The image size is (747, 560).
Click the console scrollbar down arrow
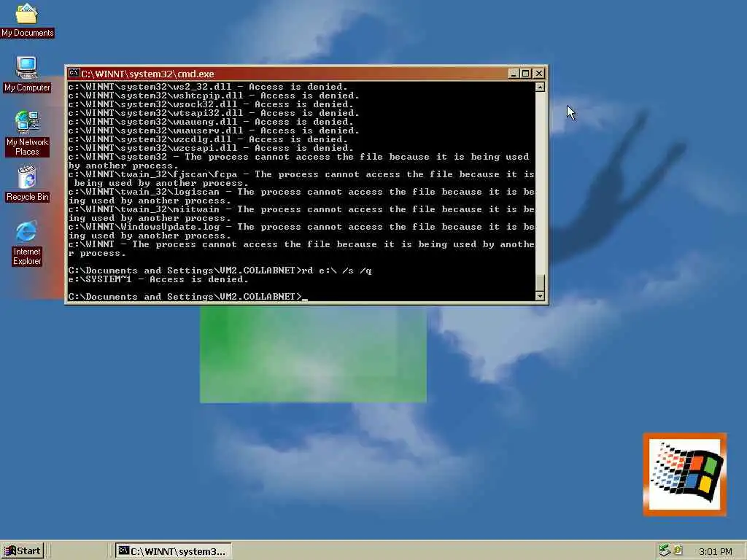540,296
